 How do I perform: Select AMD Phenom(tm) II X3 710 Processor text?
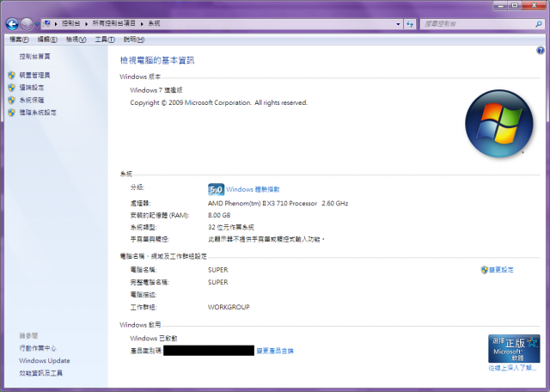coord(262,203)
